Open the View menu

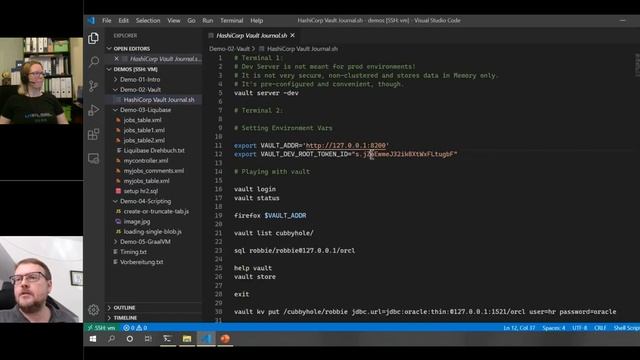174,20
